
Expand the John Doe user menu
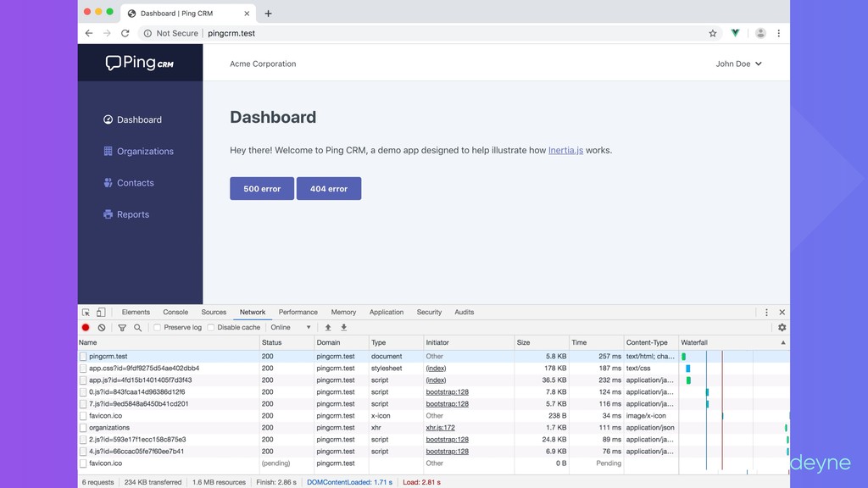(738, 64)
